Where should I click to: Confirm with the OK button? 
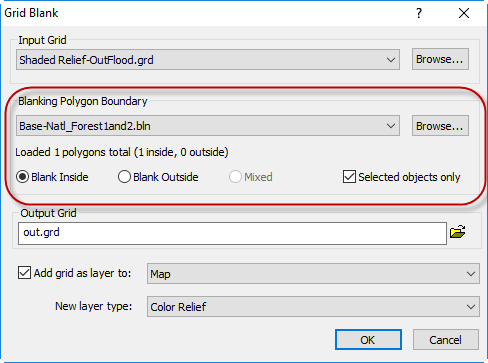(368, 340)
